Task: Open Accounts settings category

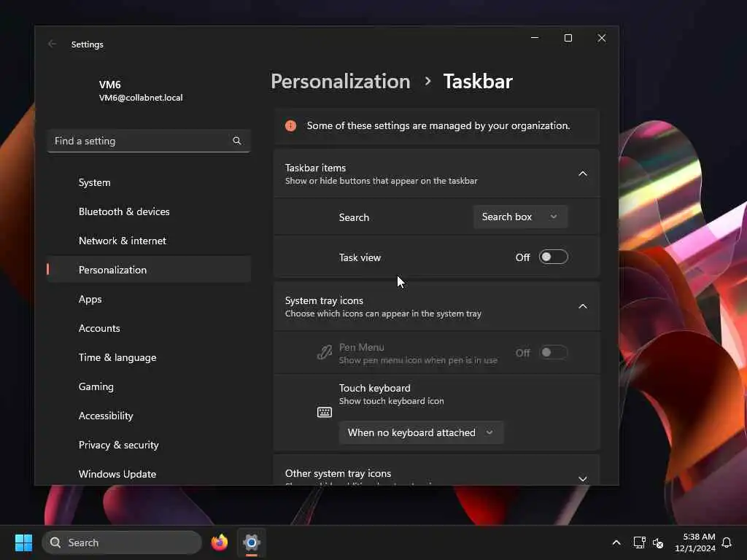Action: click(x=149, y=328)
